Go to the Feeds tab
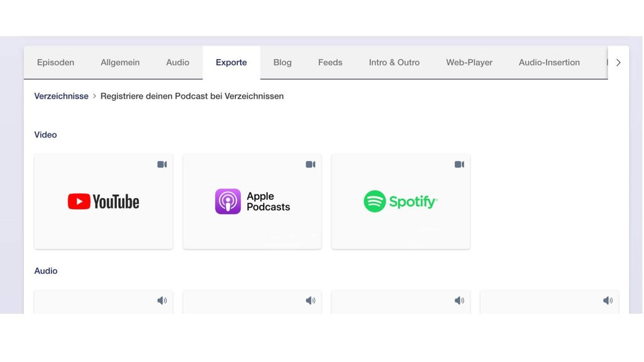The width and height of the screenshot is (644, 362). [330, 62]
